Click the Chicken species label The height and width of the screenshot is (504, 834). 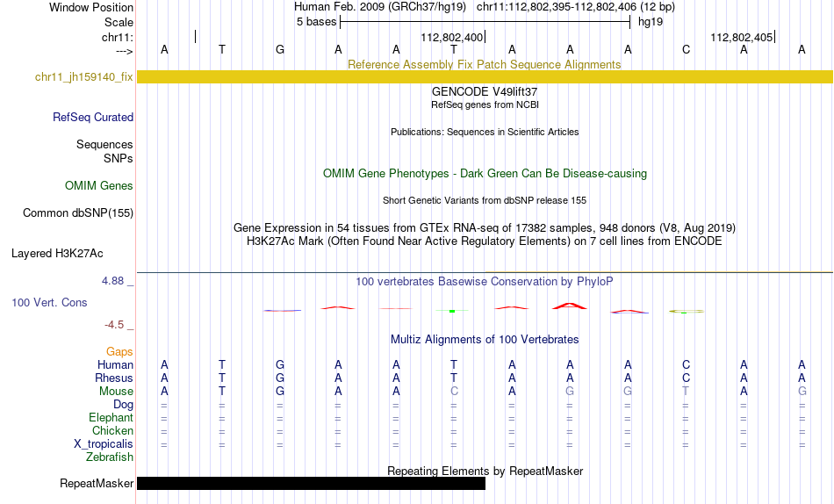click(x=112, y=430)
